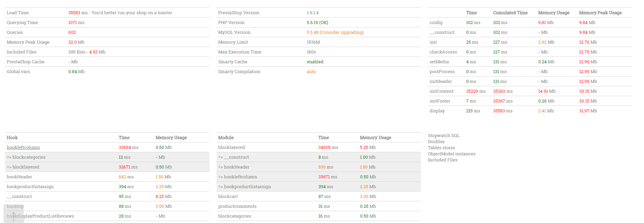Open the Tables stress link
Viewport: 644px width, 223px height.
pyautogui.click(x=441, y=148)
